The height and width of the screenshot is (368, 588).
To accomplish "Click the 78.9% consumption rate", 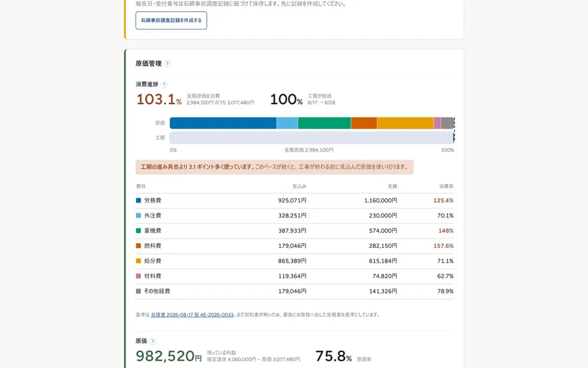I will coord(446,291).
